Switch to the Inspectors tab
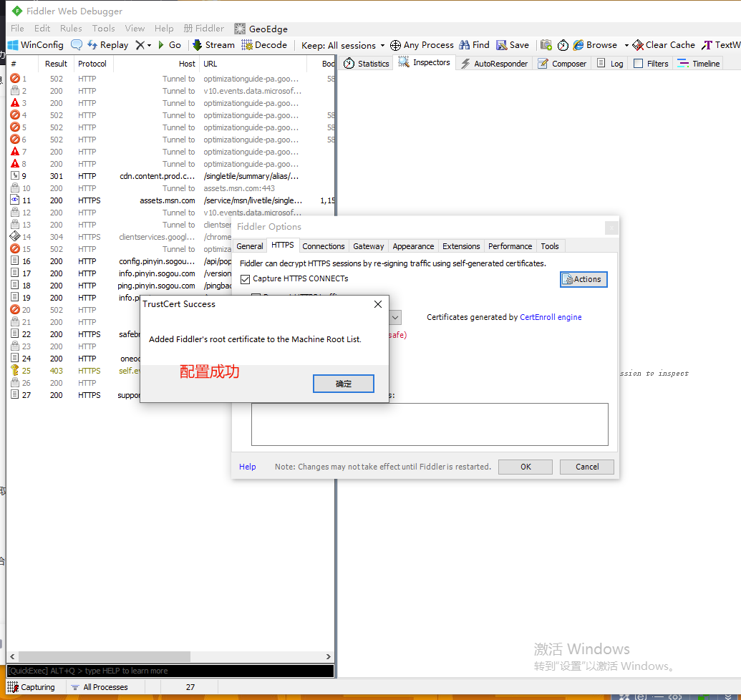Image resolution: width=741 pixels, height=700 pixels. pyautogui.click(x=425, y=62)
